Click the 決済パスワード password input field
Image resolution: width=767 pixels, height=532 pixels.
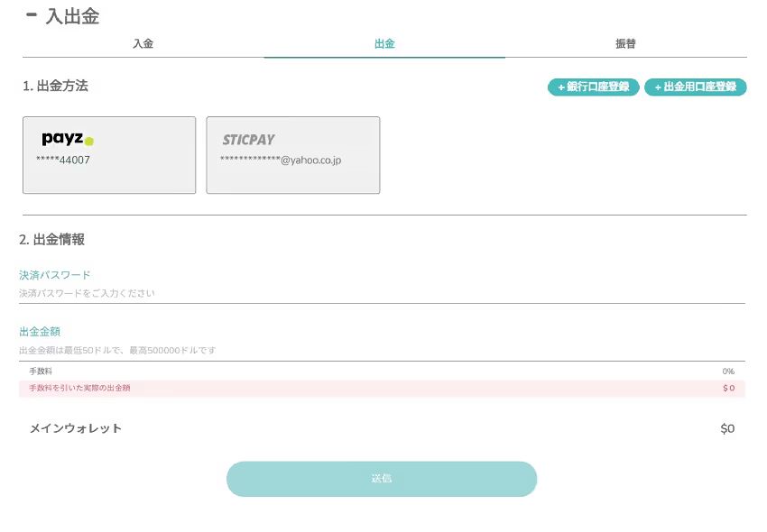(x=382, y=293)
